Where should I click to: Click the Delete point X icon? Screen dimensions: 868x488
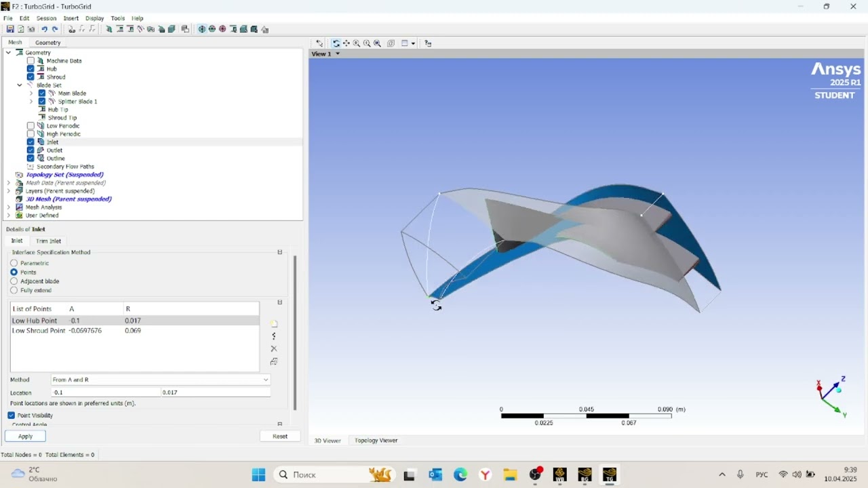274,348
